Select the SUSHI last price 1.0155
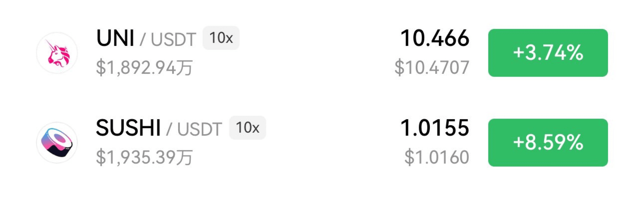Screen dimensions: 644x198 [435, 128]
